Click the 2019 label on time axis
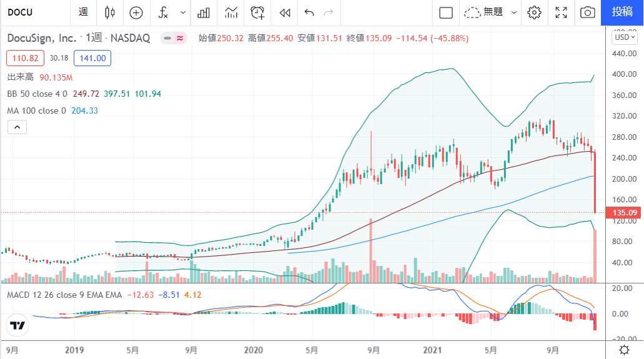The width and height of the screenshot is (644, 359). tap(74, 350)
